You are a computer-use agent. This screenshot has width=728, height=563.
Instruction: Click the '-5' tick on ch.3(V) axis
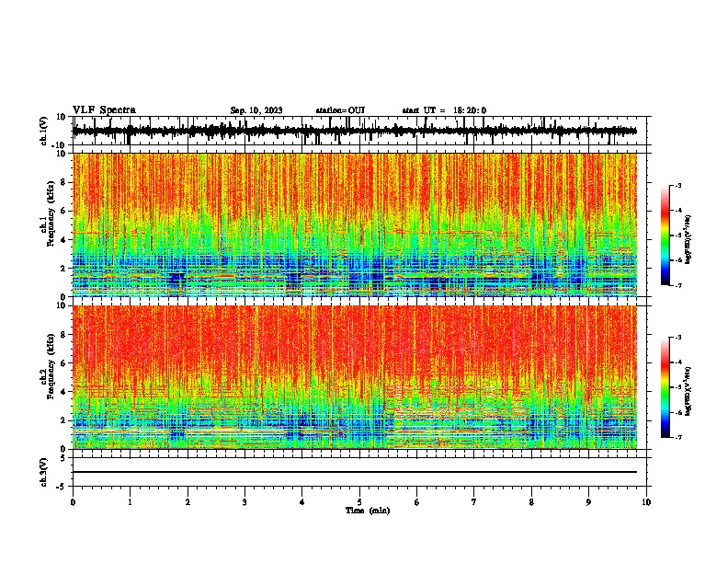[63, 487]
